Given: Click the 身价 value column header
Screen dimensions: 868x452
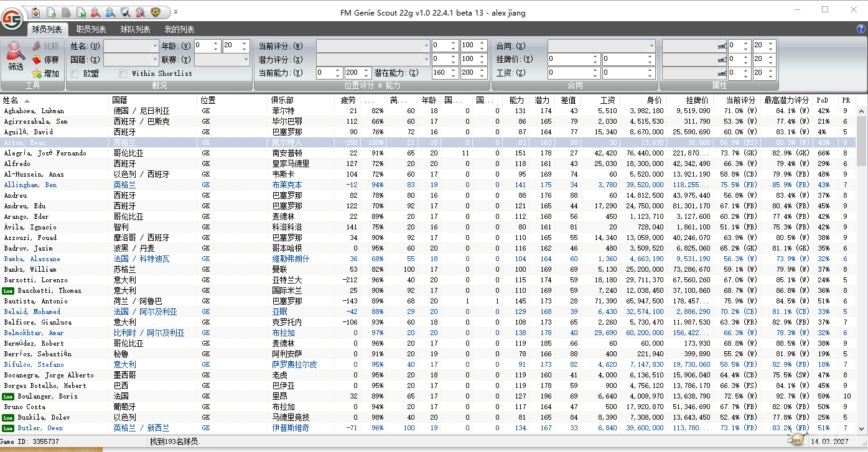Looking at the screenshot, I should coord(654,100).
